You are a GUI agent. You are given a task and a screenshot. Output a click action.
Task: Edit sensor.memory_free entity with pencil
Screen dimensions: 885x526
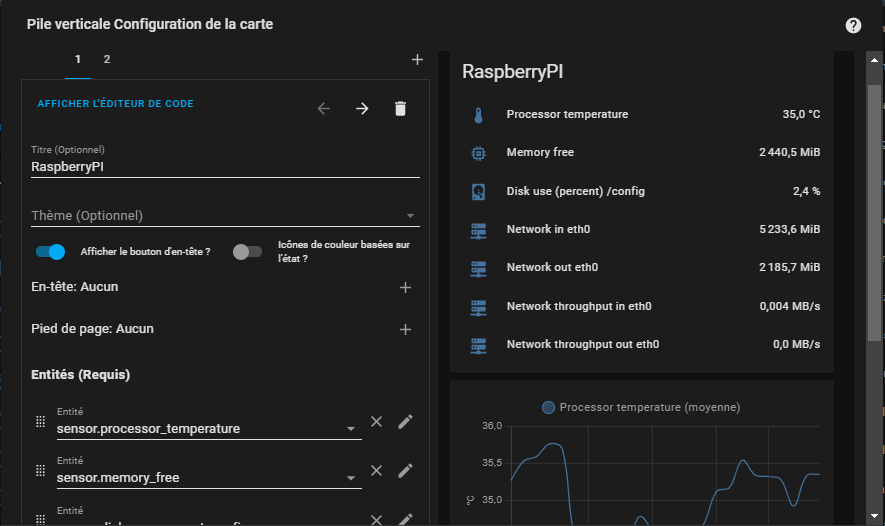405,471
